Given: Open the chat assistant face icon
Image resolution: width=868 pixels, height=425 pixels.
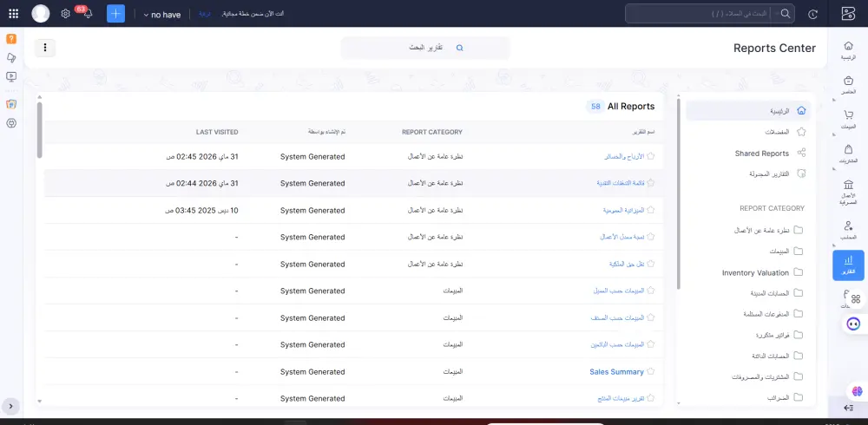Looking at the screenshot, I should click(854, 324).
